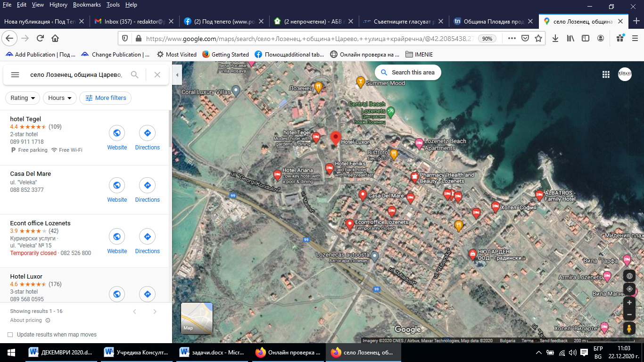644x362 pixels.
Task: Enable Update results when map moves
Action: pos(10,335)
